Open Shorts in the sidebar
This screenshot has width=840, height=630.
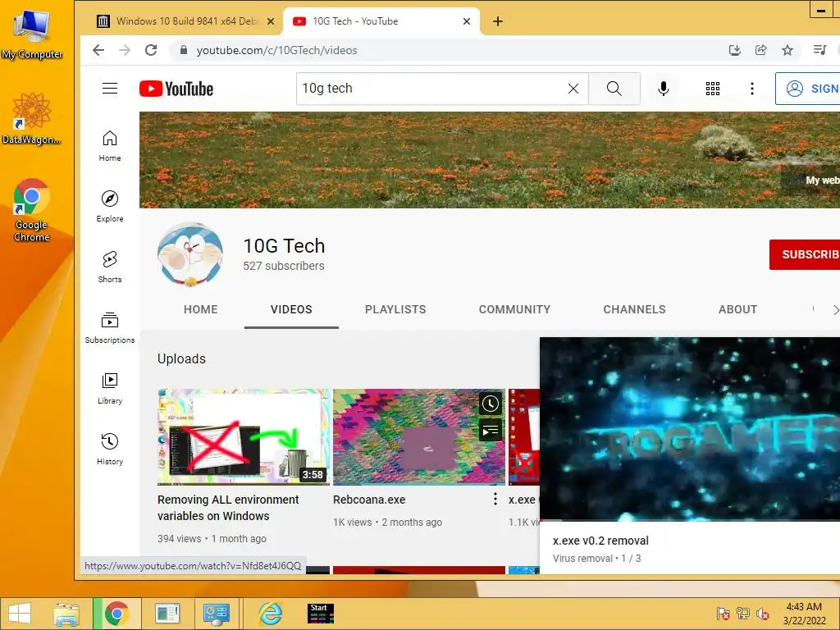110,267
